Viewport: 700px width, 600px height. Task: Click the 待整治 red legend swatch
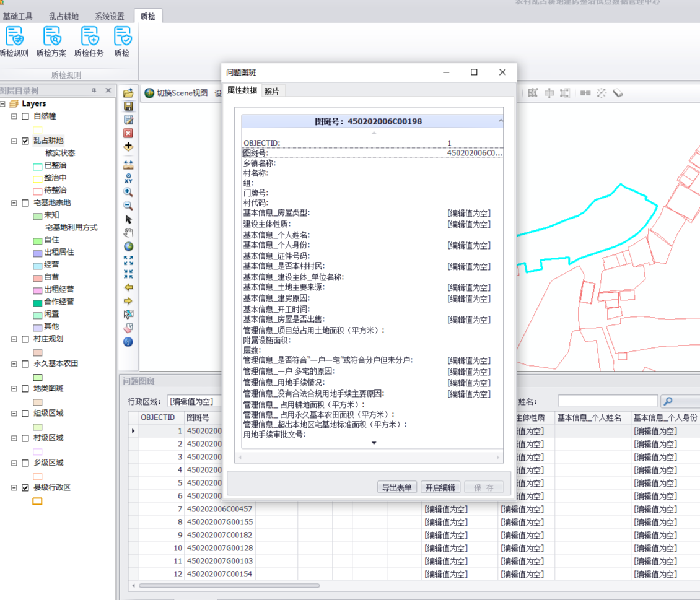click(x=38, y=191)
